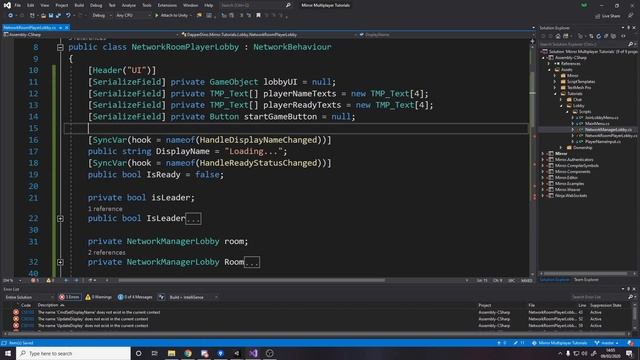Viewport: 640px width, 360px height.
Task: Click the Open folder icon in toolbar
Action: click(x=43, y=16)
